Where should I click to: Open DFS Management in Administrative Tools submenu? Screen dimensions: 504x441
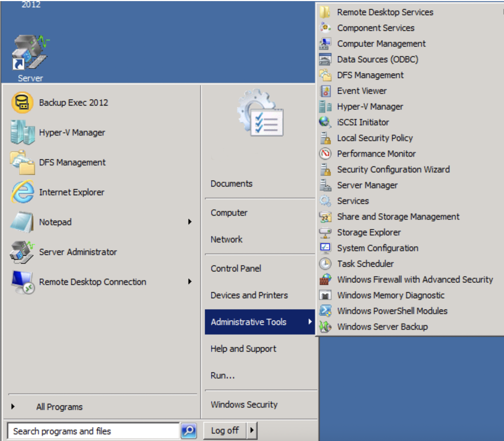370,75
